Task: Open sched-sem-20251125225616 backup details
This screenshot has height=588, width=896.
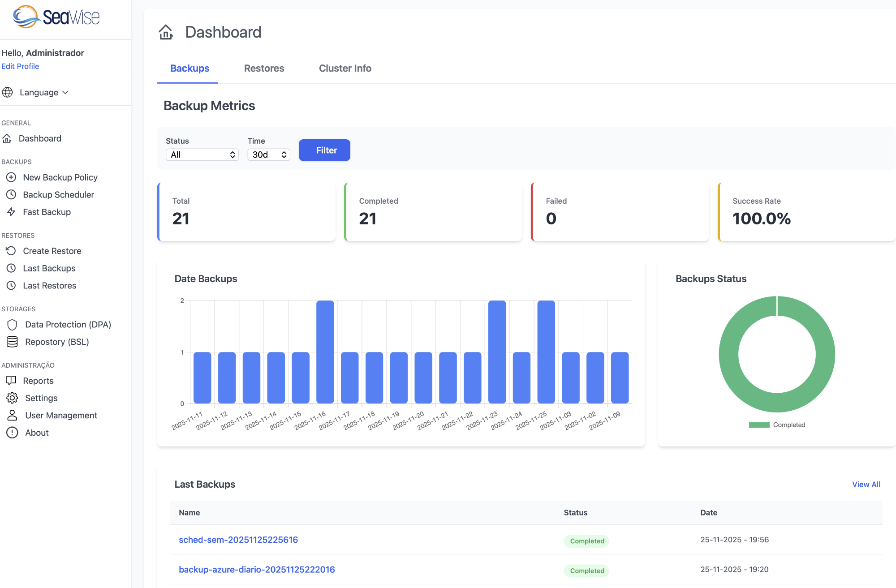Action: (238, 540)
